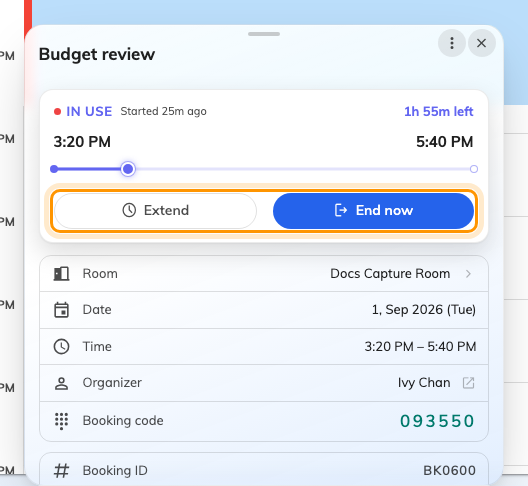
Task: Close the Budget review panel
Action: [482, 43]
